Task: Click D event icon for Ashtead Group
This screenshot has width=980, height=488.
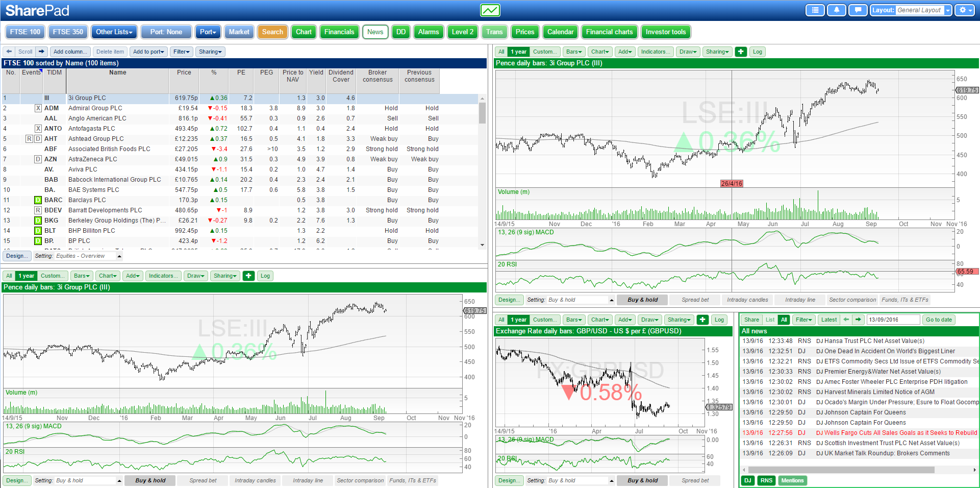Action: pos(38,139)
